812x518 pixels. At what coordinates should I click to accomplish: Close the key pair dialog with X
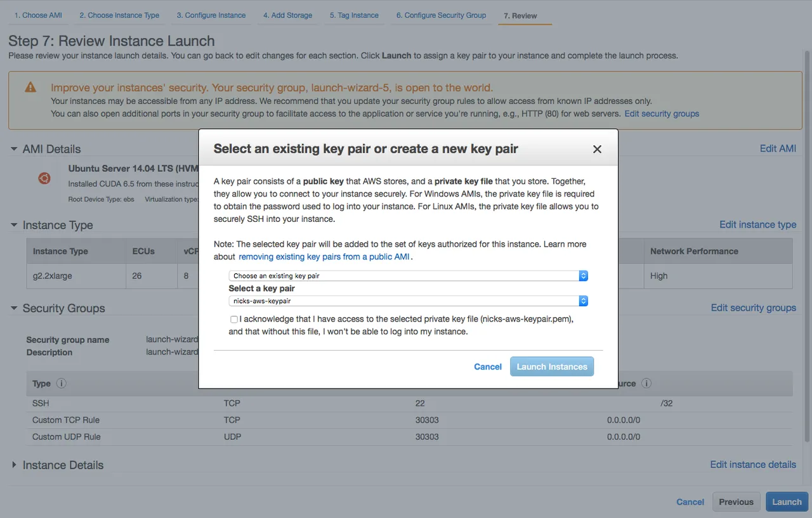click(x=597, y=149)
